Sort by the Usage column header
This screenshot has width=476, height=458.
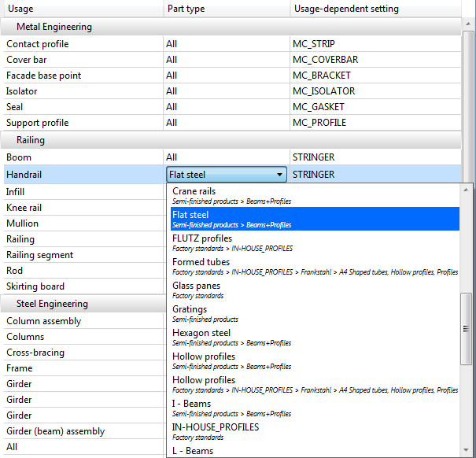79,9
